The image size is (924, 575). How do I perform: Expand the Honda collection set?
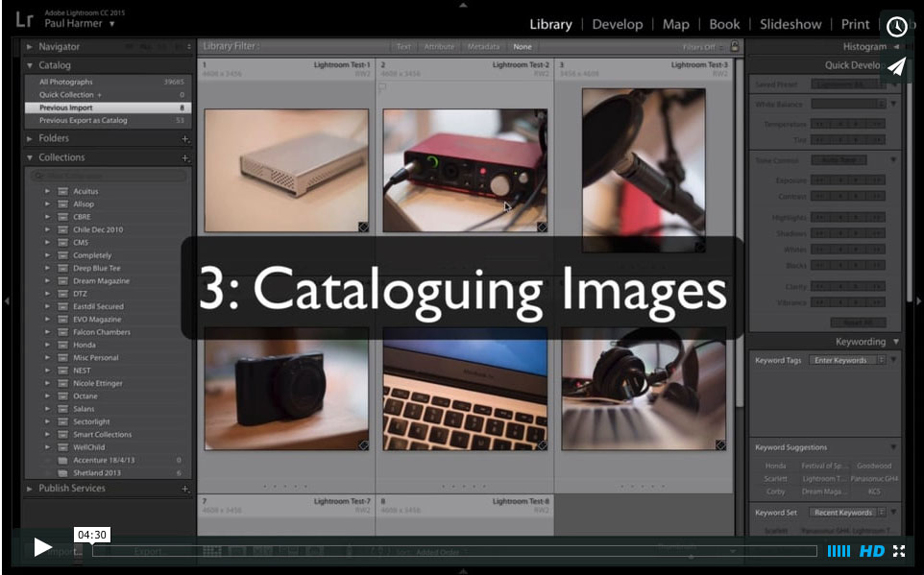pos(47,345)
